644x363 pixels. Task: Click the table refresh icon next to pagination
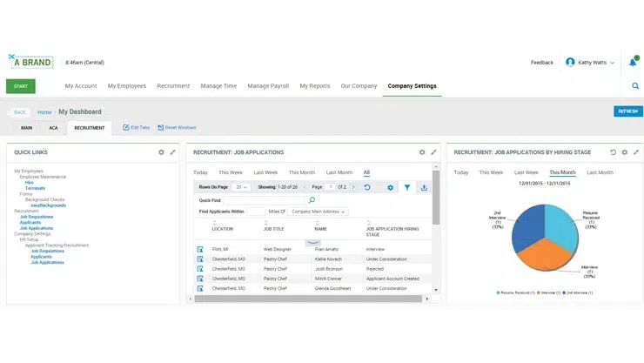pyautogui.click(x=367, y=187)
